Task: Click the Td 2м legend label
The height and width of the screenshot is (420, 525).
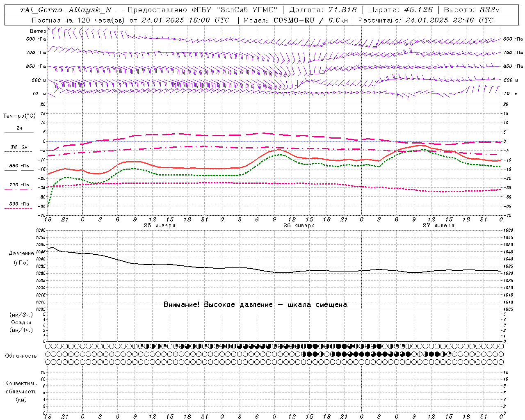Action: [19, 147]
